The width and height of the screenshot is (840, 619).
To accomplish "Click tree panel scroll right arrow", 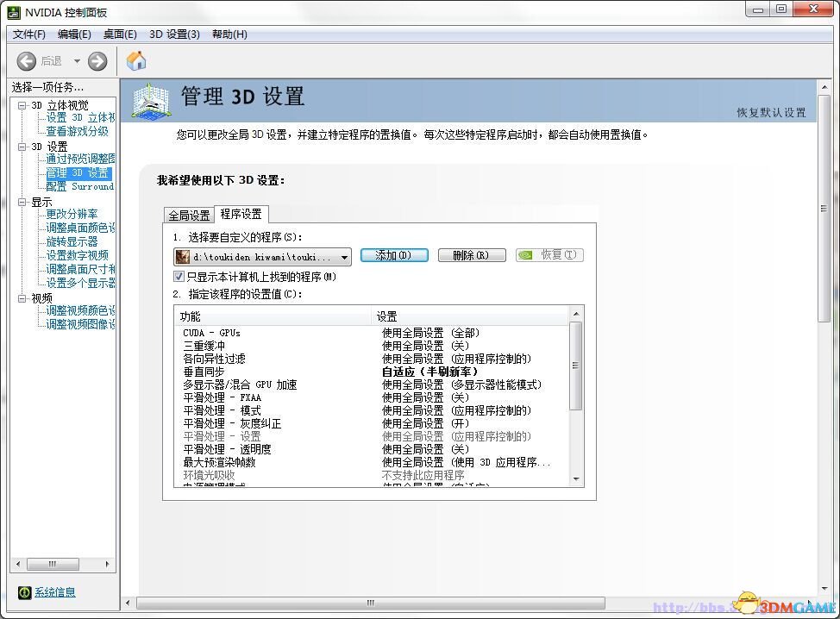I will click(x=108, y=565).
